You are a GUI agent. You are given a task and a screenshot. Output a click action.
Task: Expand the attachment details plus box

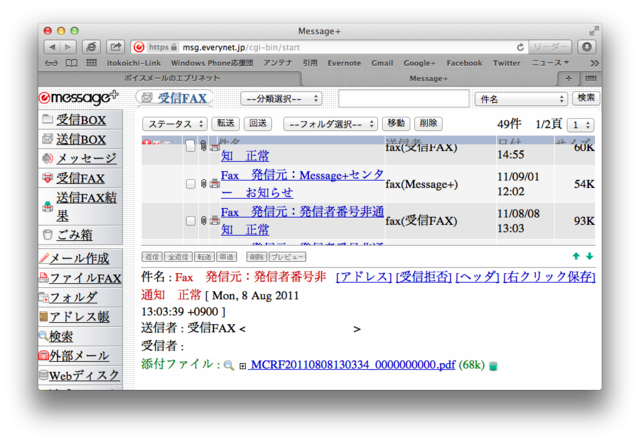pos(242,366)
